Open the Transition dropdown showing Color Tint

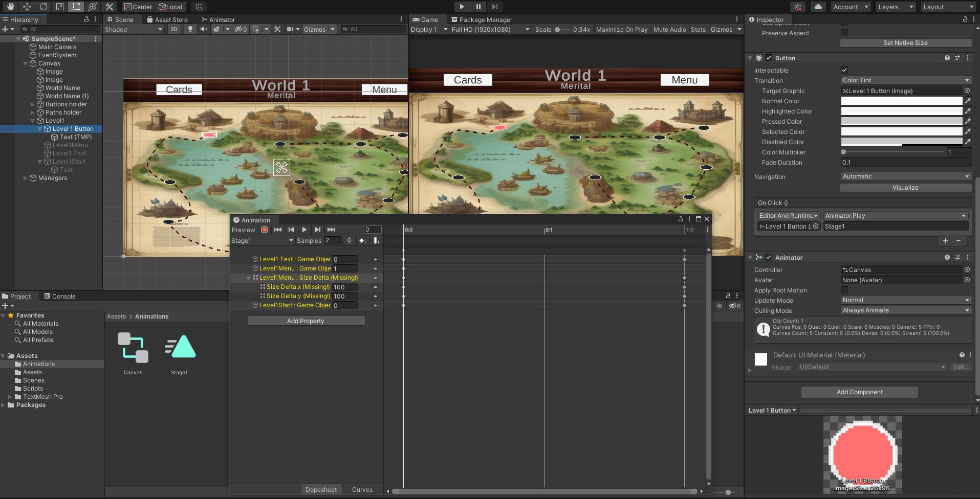pos(905,80)
